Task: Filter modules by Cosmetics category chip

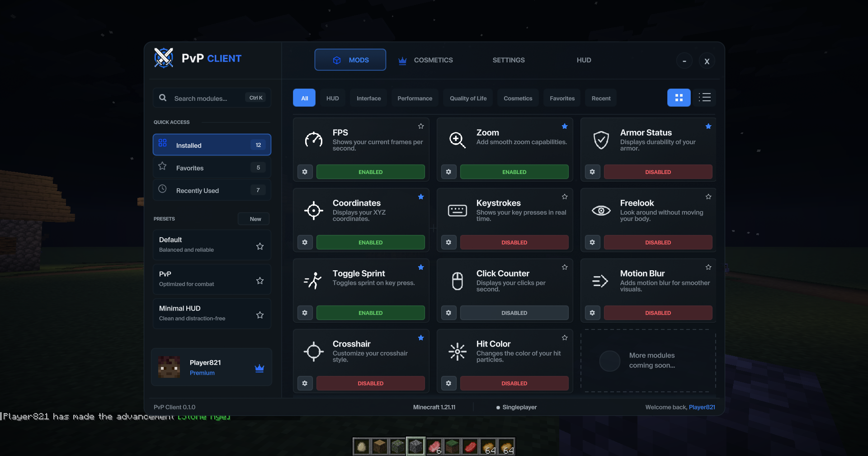Action: point(518,98)
